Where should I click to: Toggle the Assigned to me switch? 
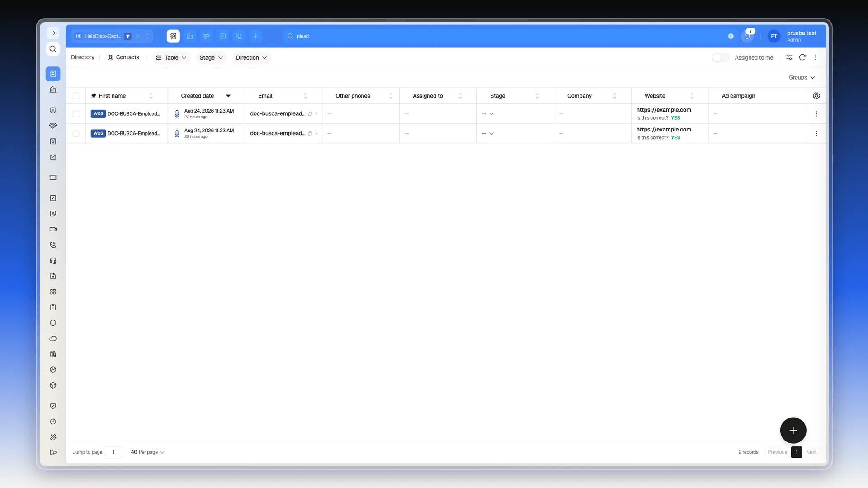[720, 58]
